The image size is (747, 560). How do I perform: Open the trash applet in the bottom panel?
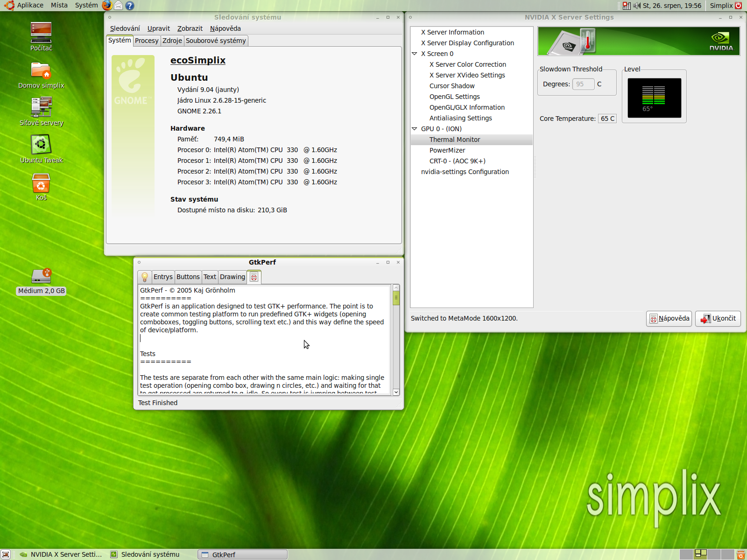(741, 554)
